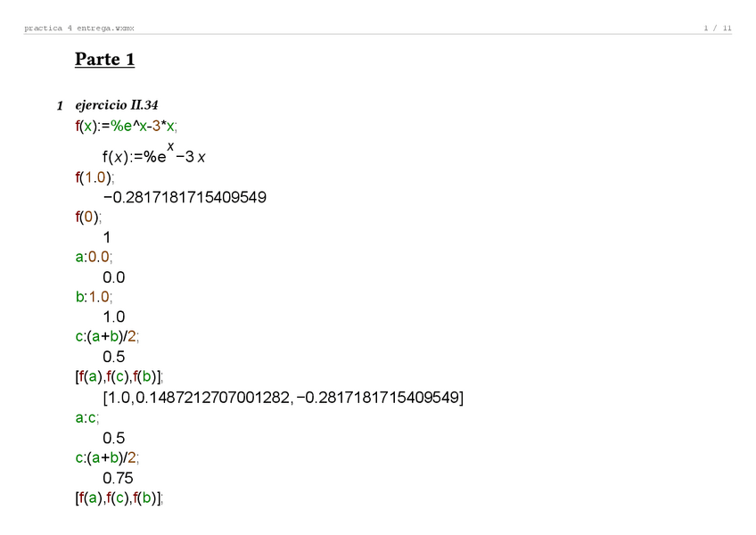Click the "Parte 1" title heading

(x=104, y=60)
